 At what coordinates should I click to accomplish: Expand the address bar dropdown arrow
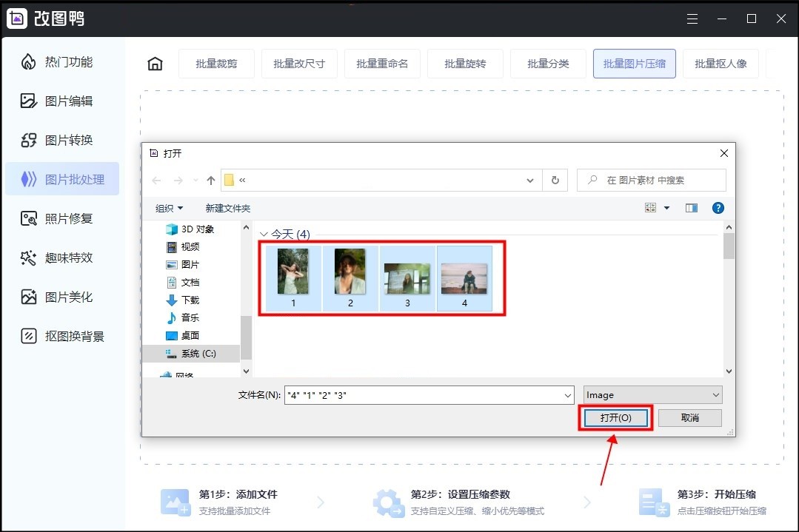tap(529, 180)
